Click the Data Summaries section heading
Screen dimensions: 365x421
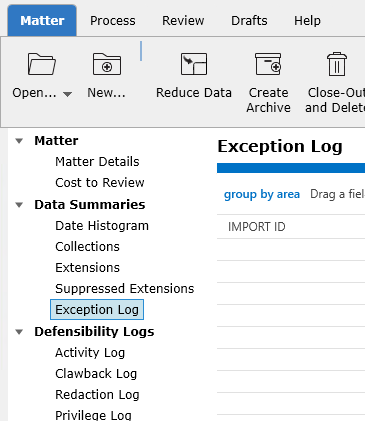click(90, 205)
